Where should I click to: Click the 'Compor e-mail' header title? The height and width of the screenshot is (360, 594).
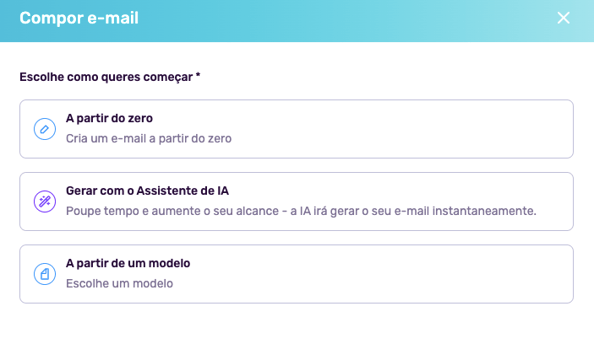[x=79, y=18]
